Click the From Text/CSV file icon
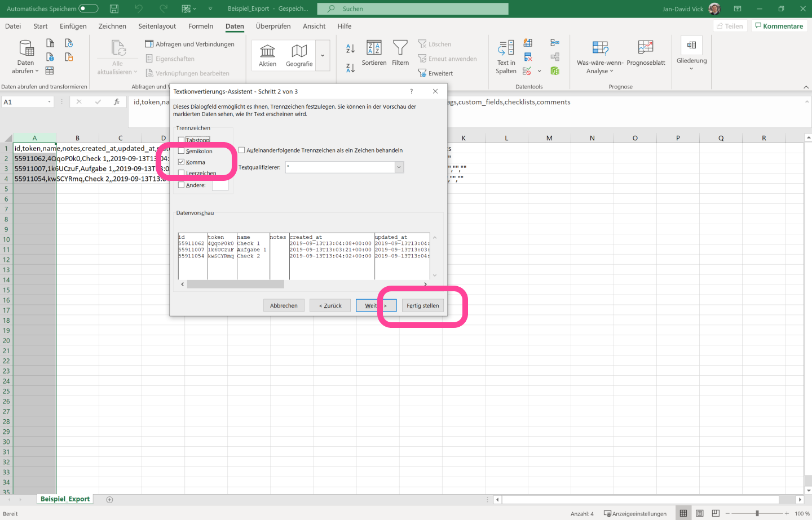This screenshot has width=812, height=520. [50, 43]
